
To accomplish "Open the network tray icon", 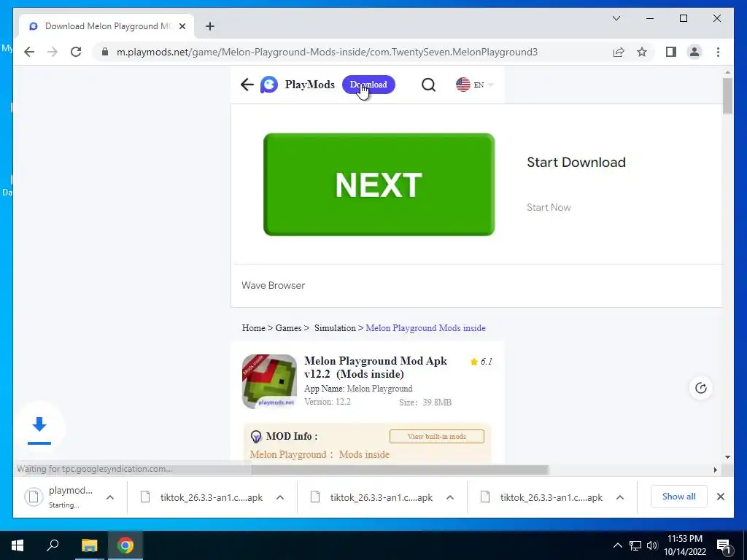I will tap(635, 545).
